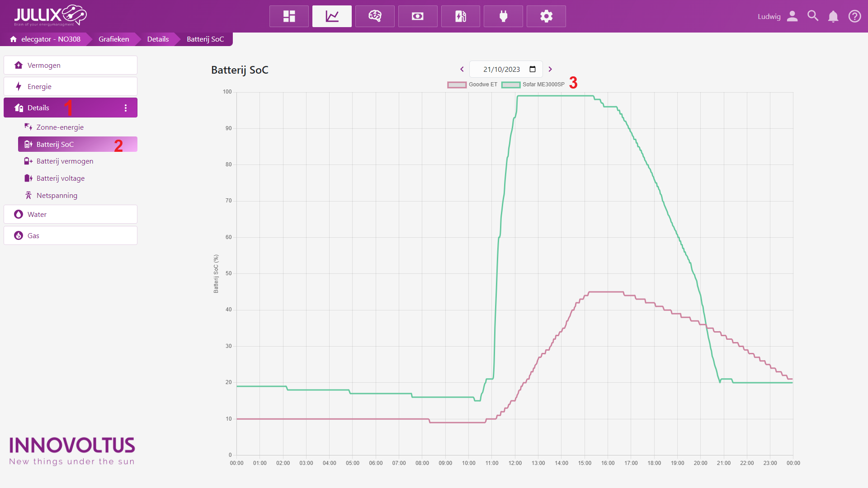Image resolution: width=868 pixels, height=488 pixels.
Task: Select Batterij vermogen in sidebar
Action: pyautogui.click(x=65, y=161)
